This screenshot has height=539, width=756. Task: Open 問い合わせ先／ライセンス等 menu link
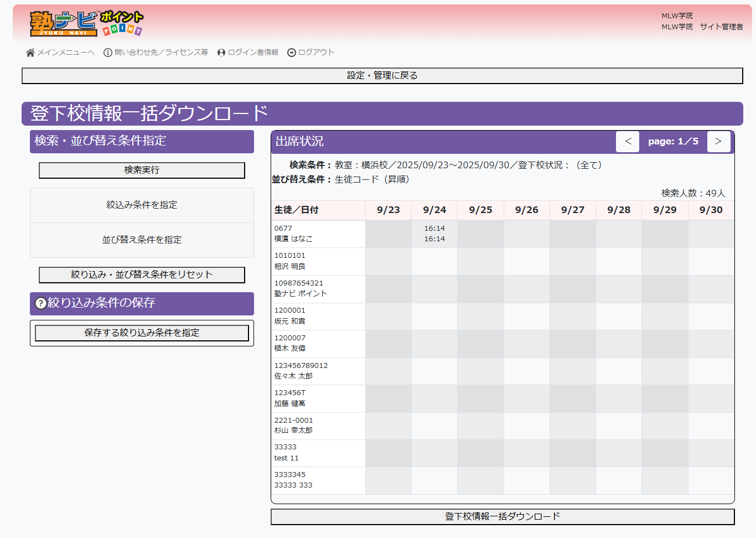tap(161, 53)
